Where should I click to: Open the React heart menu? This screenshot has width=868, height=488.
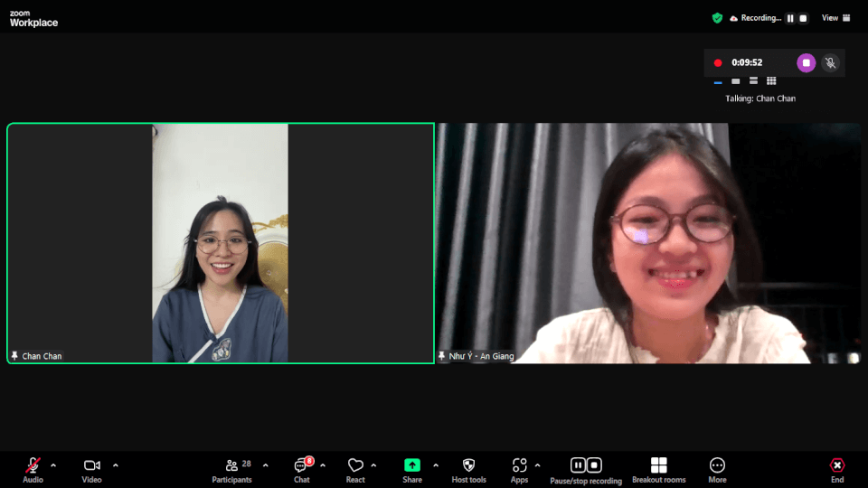(355, 470)
